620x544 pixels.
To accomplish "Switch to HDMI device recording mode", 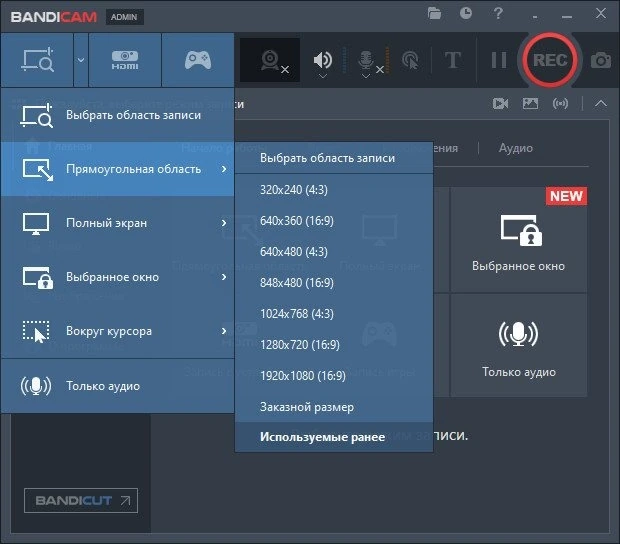I will 125,60.
